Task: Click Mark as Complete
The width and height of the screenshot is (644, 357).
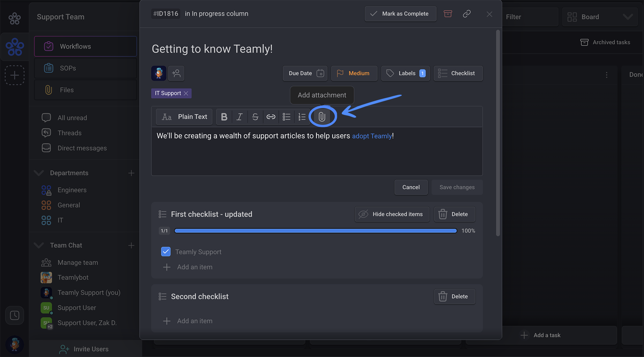Action: click(x=400, y=14)
